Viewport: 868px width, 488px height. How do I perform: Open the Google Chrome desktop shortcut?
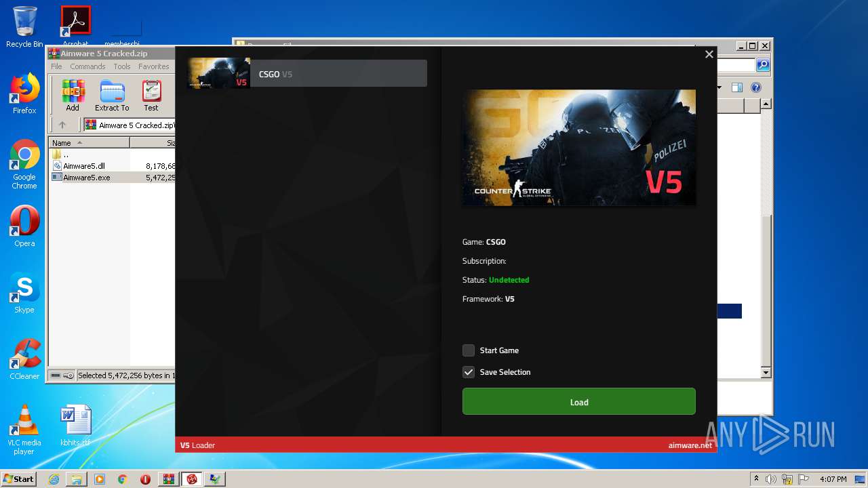[x=24, y=165]
